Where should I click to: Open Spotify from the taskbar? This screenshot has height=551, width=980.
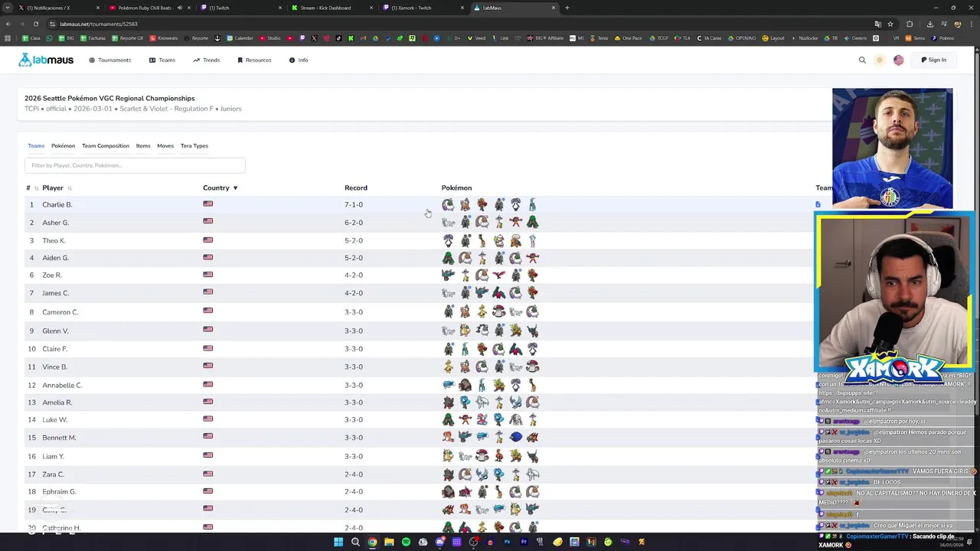coord(406,542)
